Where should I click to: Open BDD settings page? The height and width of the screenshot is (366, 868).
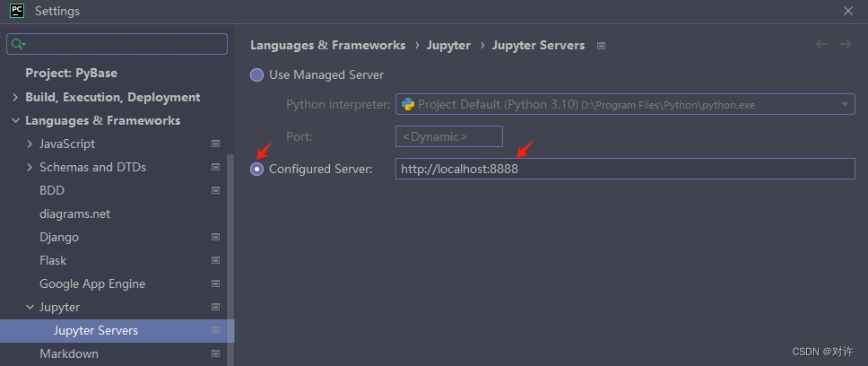pos(52,190)
